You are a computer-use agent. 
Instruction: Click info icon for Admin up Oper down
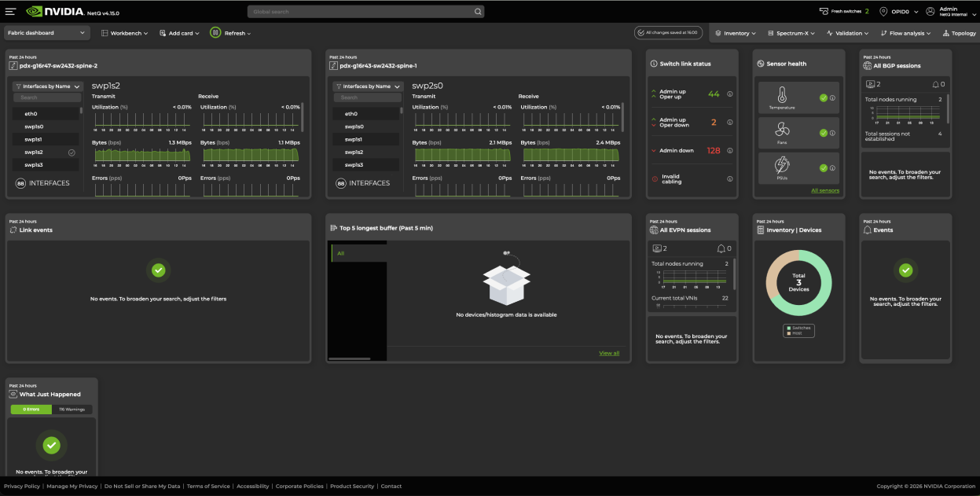coord(730,123)
